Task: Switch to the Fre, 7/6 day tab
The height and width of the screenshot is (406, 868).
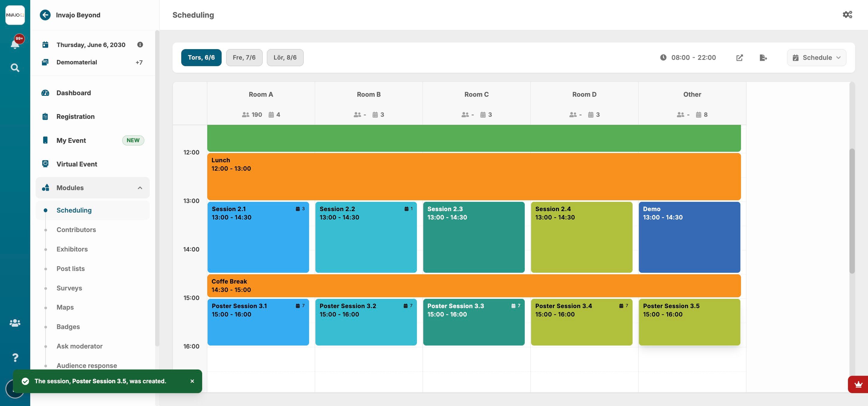Action: [244, 57]
